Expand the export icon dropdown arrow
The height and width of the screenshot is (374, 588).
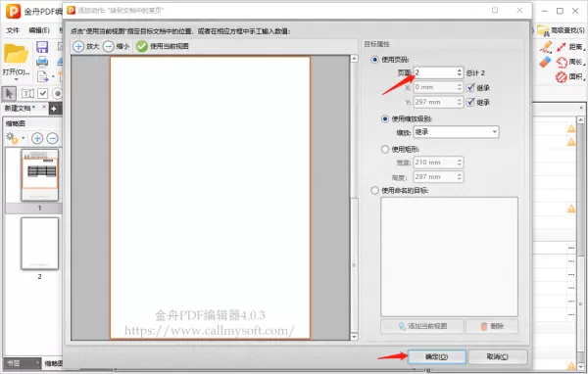[x=53, y=76]
